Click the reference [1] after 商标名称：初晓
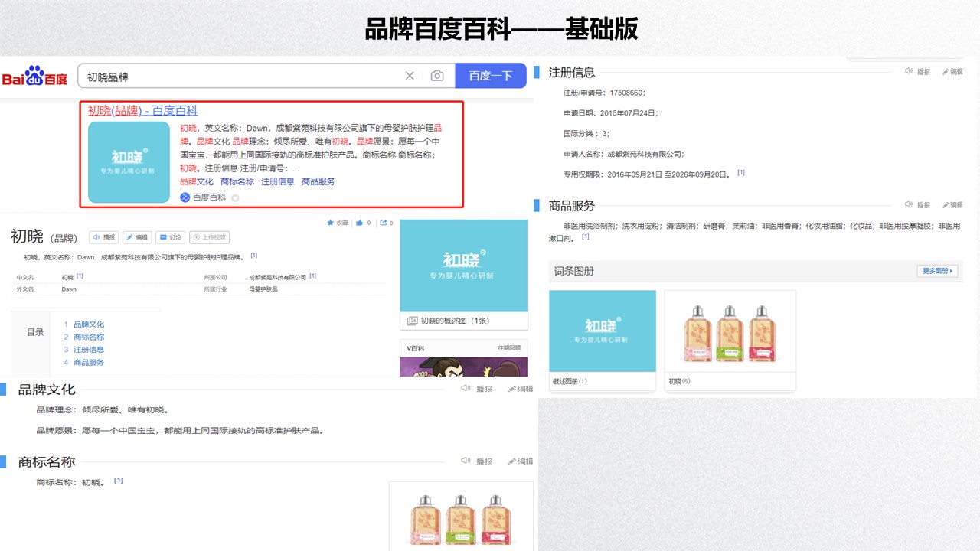 coord(118,481)
